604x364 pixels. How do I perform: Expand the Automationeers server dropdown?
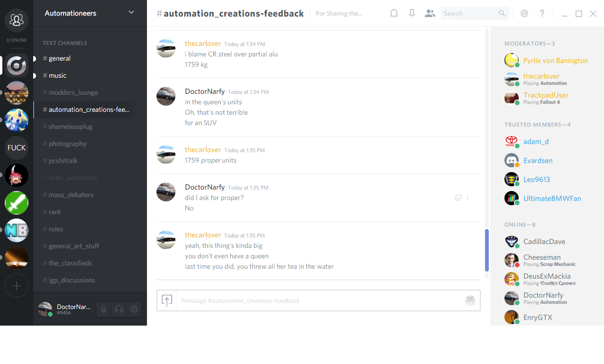pyautogui.click(x=131, y=13)
